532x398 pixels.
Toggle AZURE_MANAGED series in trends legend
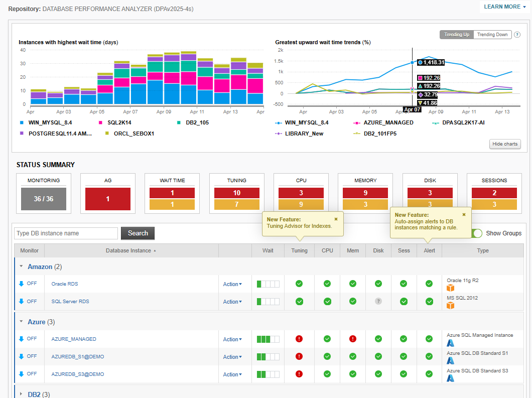383,122
